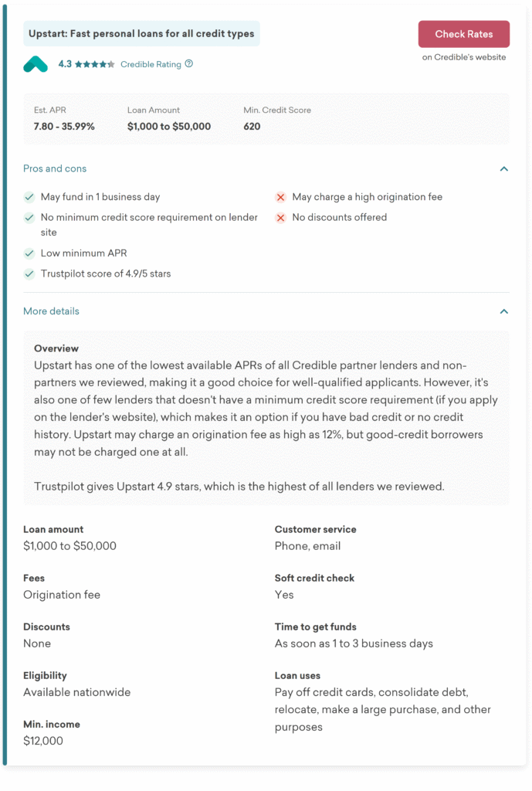The height and width of the screenshot is (791, 532).
Task: Click check icon beside 'No minimum credit score requirement'
Action: click(x=29, y=218)
